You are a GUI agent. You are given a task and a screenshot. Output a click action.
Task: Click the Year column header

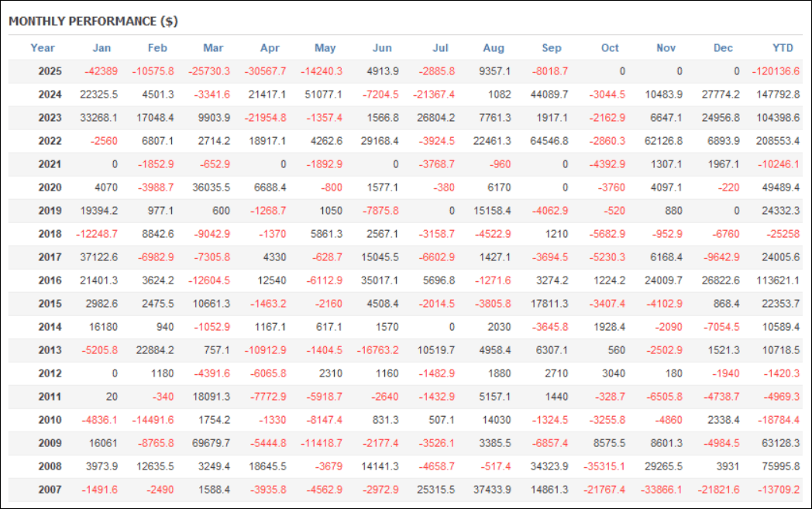click(43, 48)
